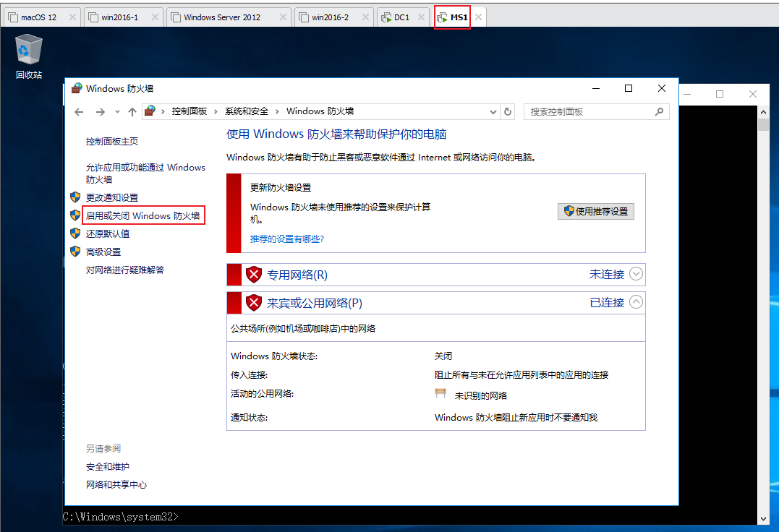Open 推荐的设置有哪些? help link
The width and height of the screenshot is (779, 532).
pos(287,239)
